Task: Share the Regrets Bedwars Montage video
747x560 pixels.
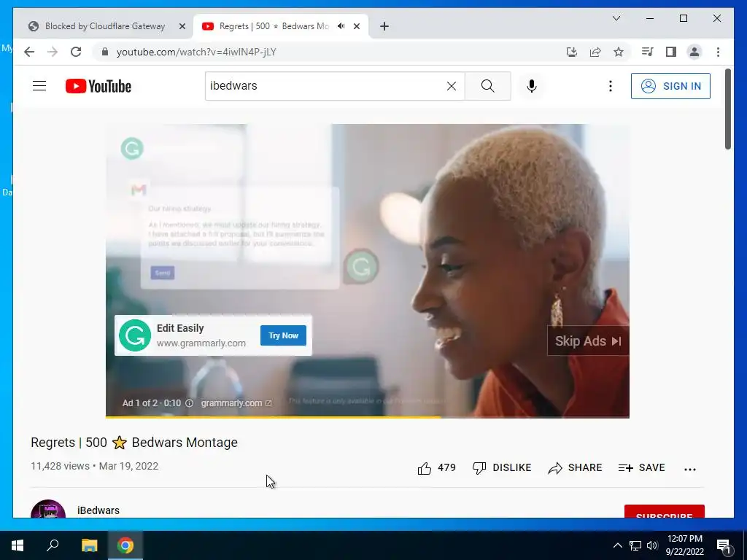Action: [575, 468]
